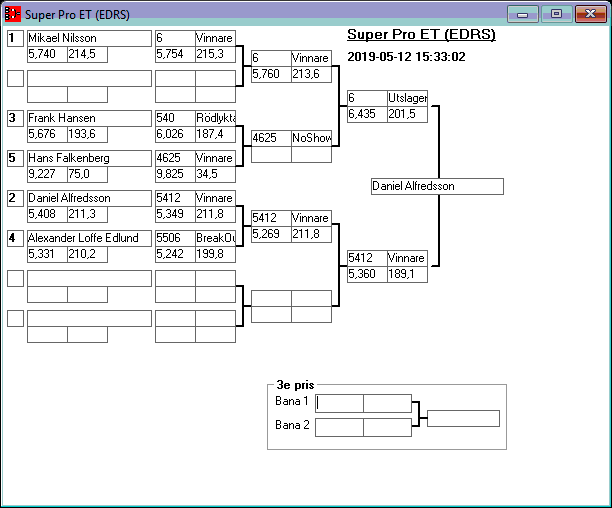This screenshot has width=612, height=508.
Task: Click the Hans Falkenberg name field
Action: point(88,158)
